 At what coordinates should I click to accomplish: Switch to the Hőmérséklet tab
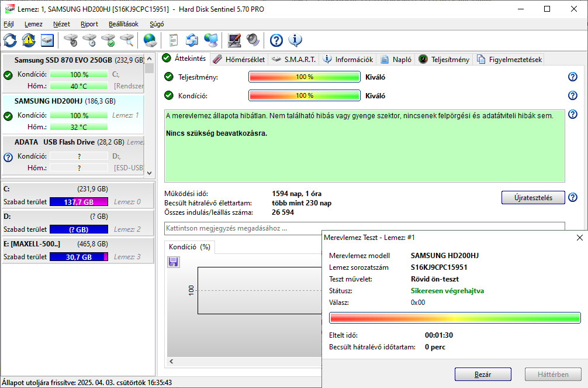click(239, 59)
